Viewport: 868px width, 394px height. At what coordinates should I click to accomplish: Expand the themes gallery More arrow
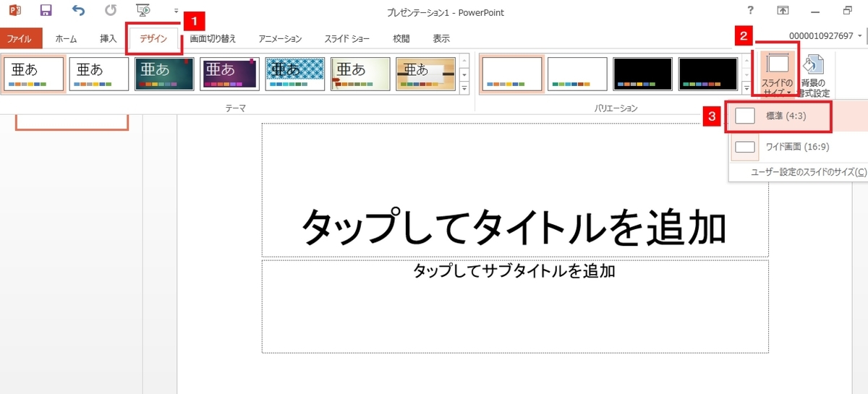coord(464,87)
